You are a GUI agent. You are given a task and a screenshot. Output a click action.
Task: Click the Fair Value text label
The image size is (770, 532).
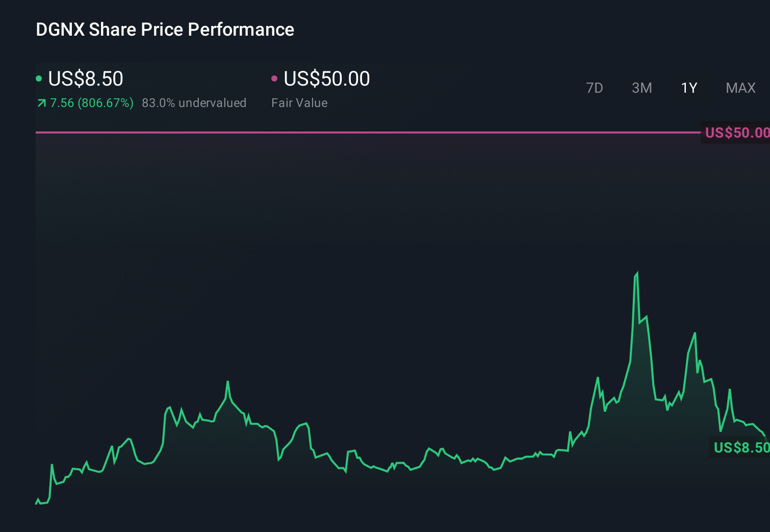(300, 102)
